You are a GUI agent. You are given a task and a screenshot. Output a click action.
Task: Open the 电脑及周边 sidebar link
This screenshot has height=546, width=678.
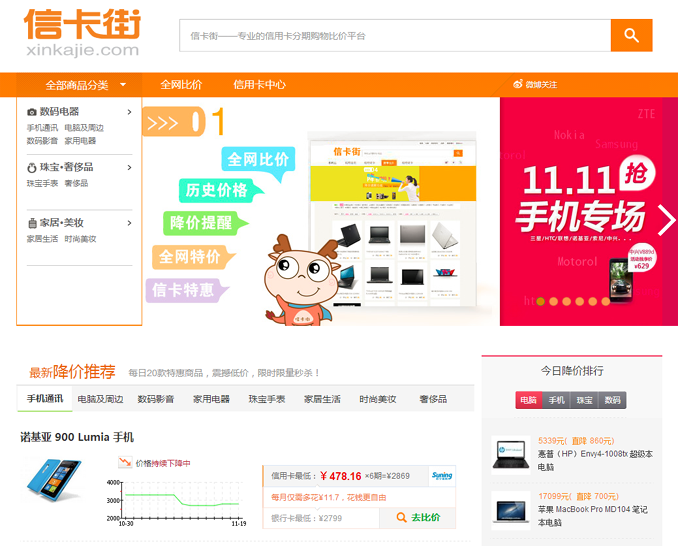tap(84, 128)
